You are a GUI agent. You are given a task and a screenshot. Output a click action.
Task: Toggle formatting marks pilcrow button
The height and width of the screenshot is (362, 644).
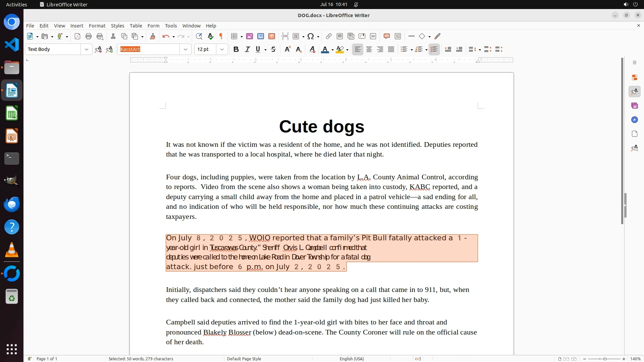point(221,37)
